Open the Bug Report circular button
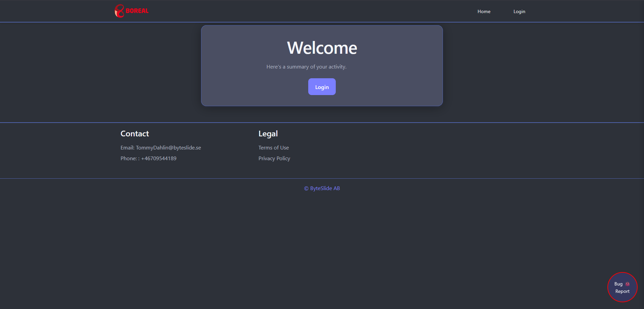Image resolution: width=644 pixels, height=309 pixels. point(622,287)
